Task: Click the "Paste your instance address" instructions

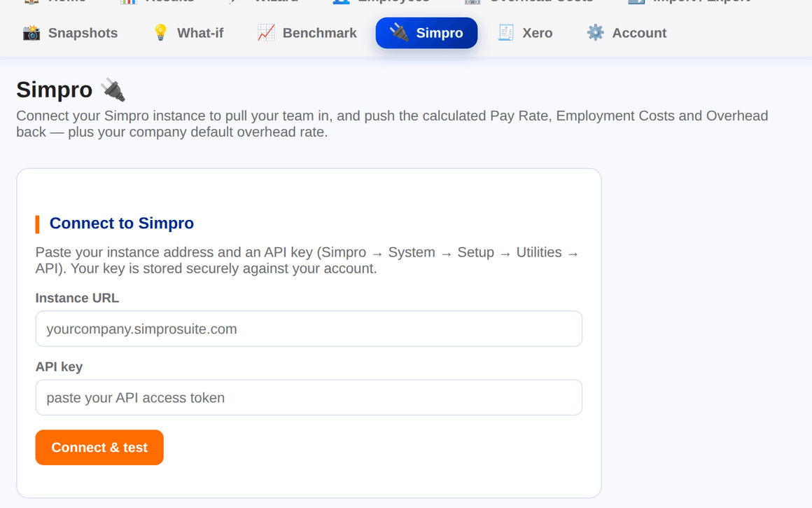Action: coord(307,260)
